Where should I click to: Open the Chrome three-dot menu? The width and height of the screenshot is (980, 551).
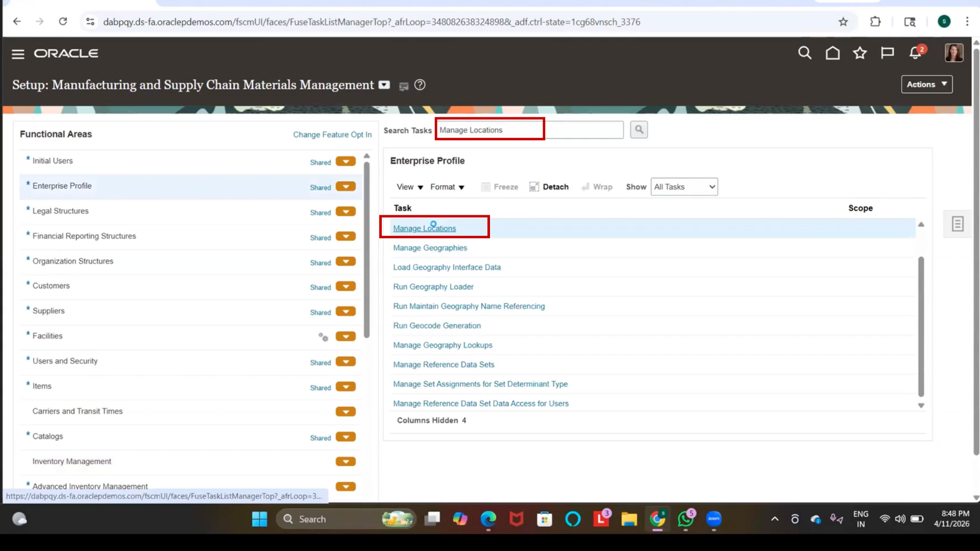[x=967, y=21]
